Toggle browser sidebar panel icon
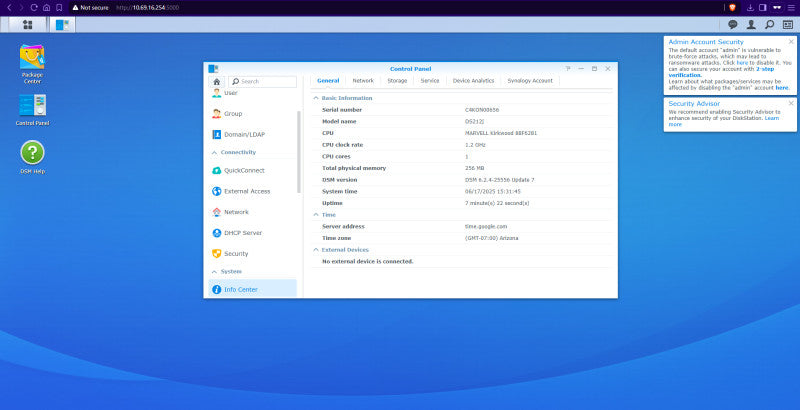The width and height of the screenshot is (800, 410). pos(763,8)
